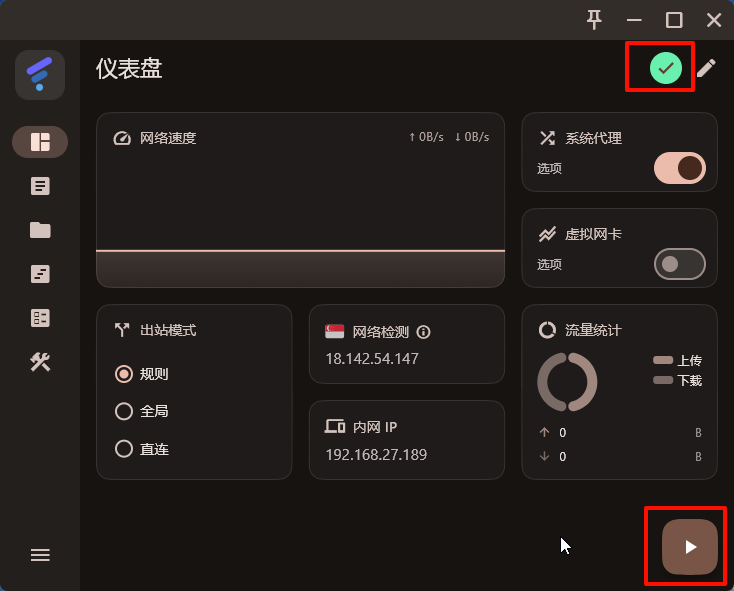Click the green checkmark save button
734x591 pixels.
[665, 68]
